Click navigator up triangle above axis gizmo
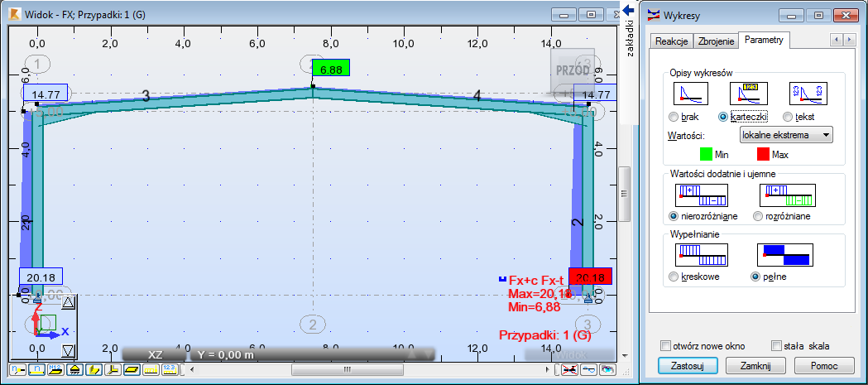 68,302
